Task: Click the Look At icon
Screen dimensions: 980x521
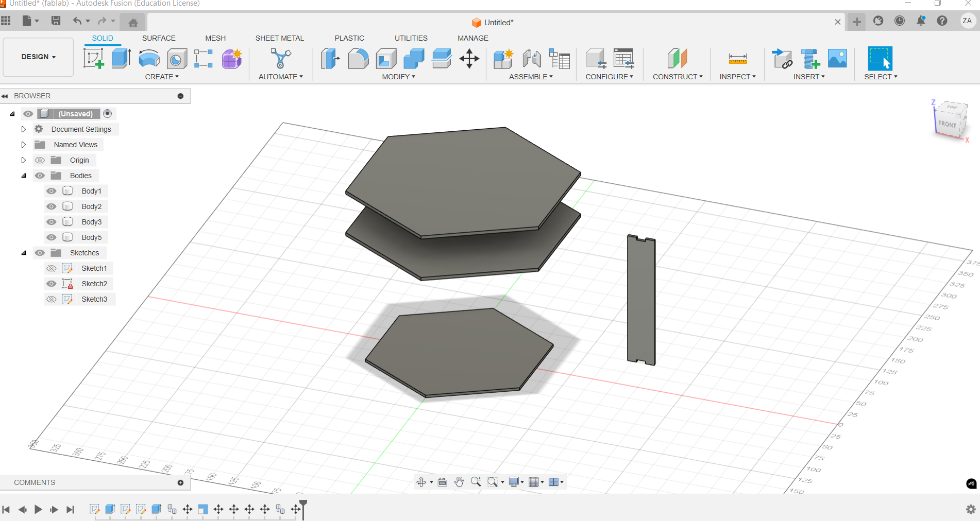Action: pyautogui.click(x=442, y=482)
